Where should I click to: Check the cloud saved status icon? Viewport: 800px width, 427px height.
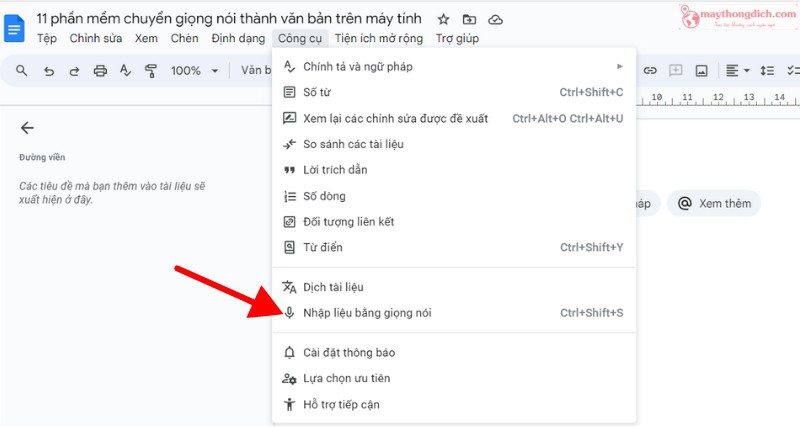tap(495, 20)
